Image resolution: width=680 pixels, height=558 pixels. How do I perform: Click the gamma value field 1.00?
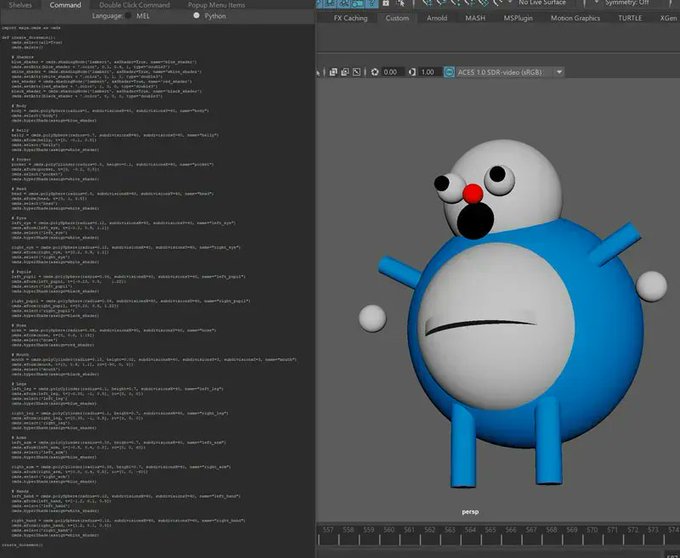[x=428, y=72]
